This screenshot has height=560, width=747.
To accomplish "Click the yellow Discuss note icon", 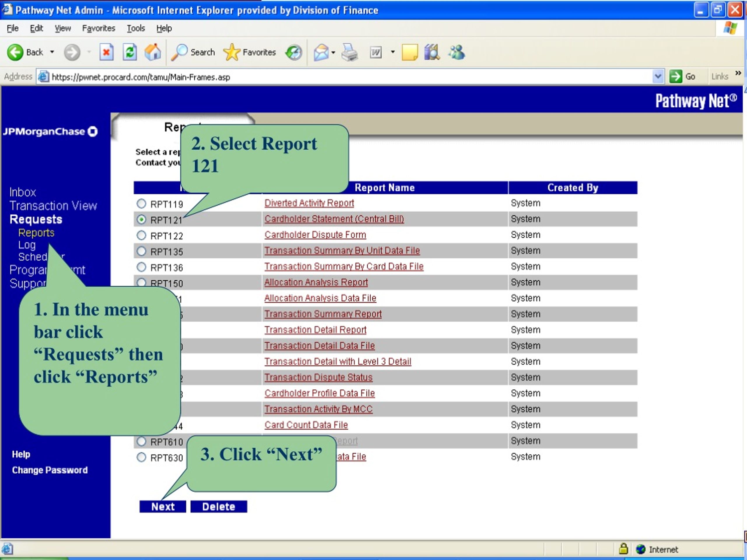I will [410, 52].
